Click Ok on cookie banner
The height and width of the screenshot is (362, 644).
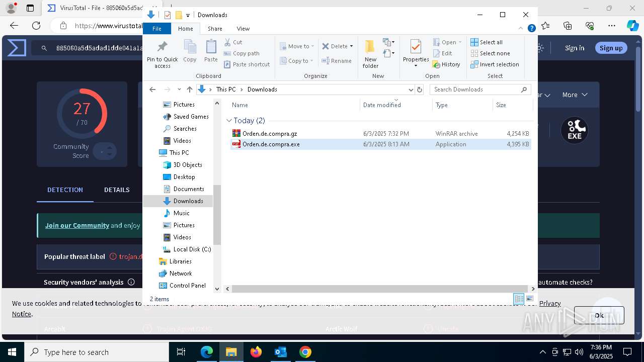[599, 315]
